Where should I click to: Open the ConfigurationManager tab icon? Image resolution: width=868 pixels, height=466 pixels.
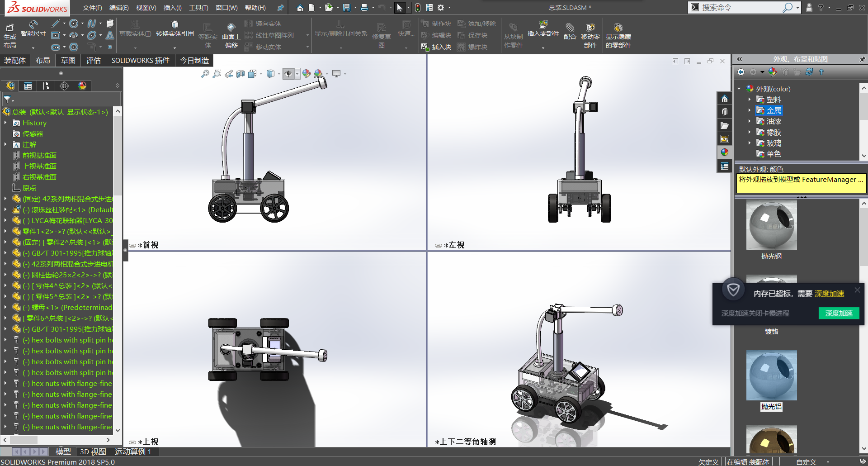(46, 86)
